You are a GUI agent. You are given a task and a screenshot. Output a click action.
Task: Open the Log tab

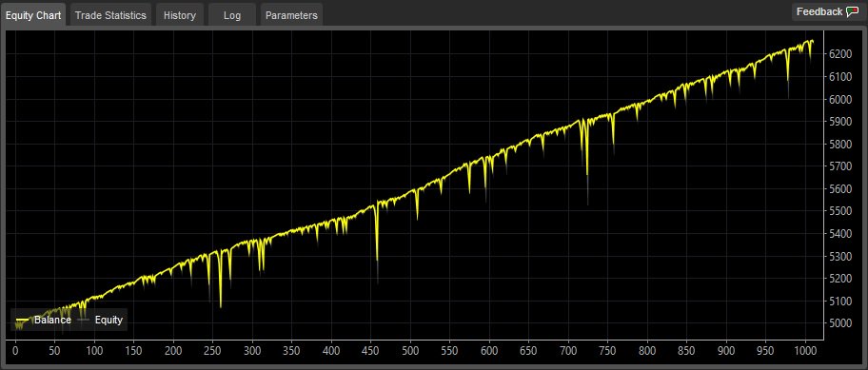click(x=232, y=15)
